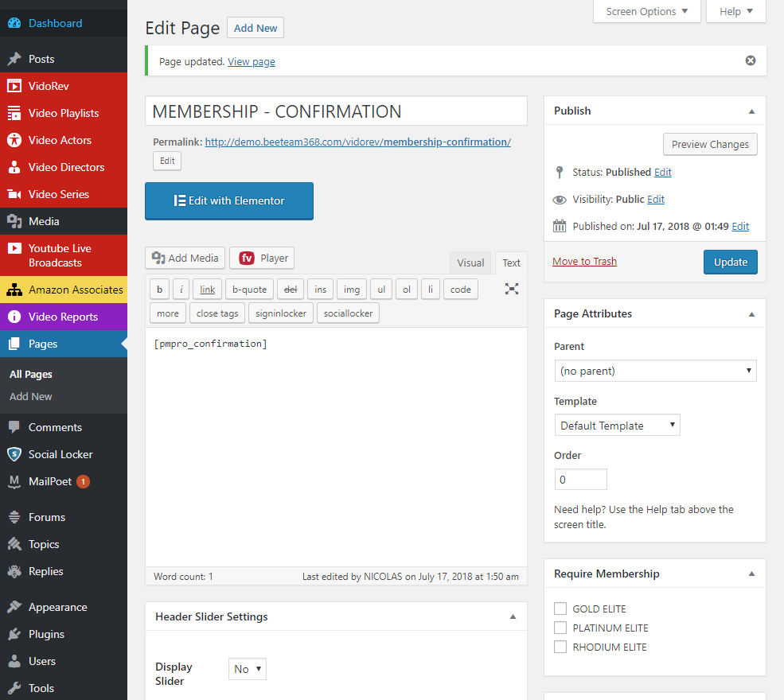This screenshot has width=784, height=700.
Task: Go to Video Reports in sidebar
Action: [x=63, y=317]
